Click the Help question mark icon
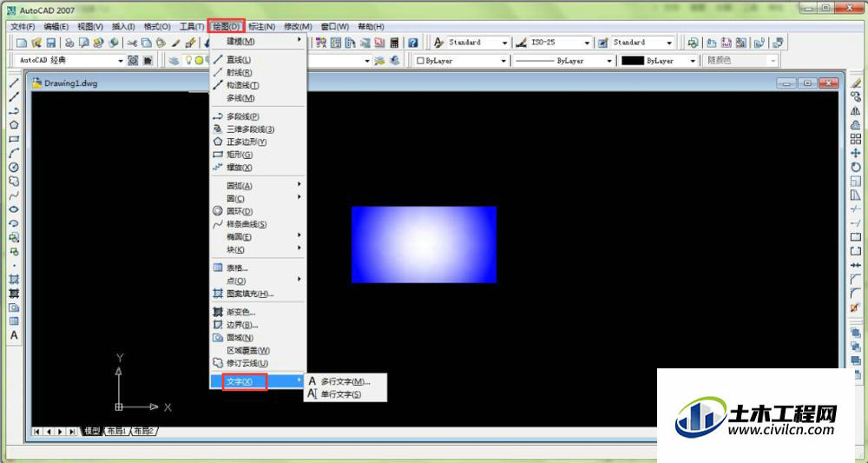868x463 pixels. (x=413, y=43)
